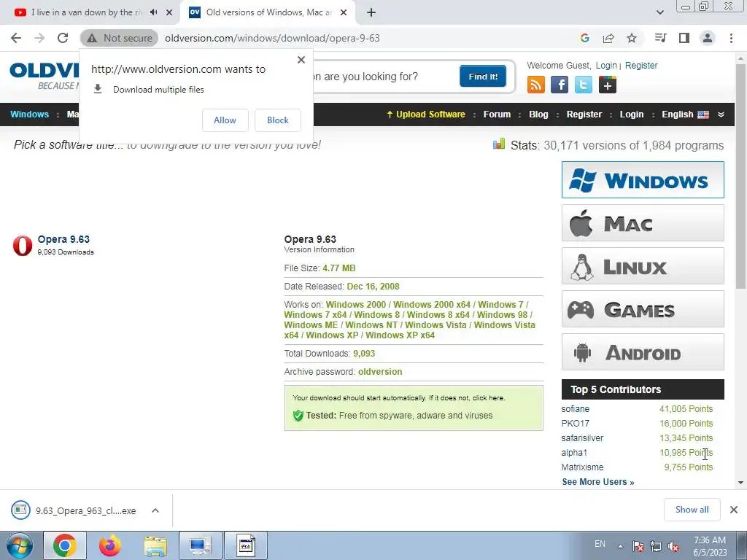Allow downloading multiple files
This screenshot has width=747, height=560.
click(225, 120)
